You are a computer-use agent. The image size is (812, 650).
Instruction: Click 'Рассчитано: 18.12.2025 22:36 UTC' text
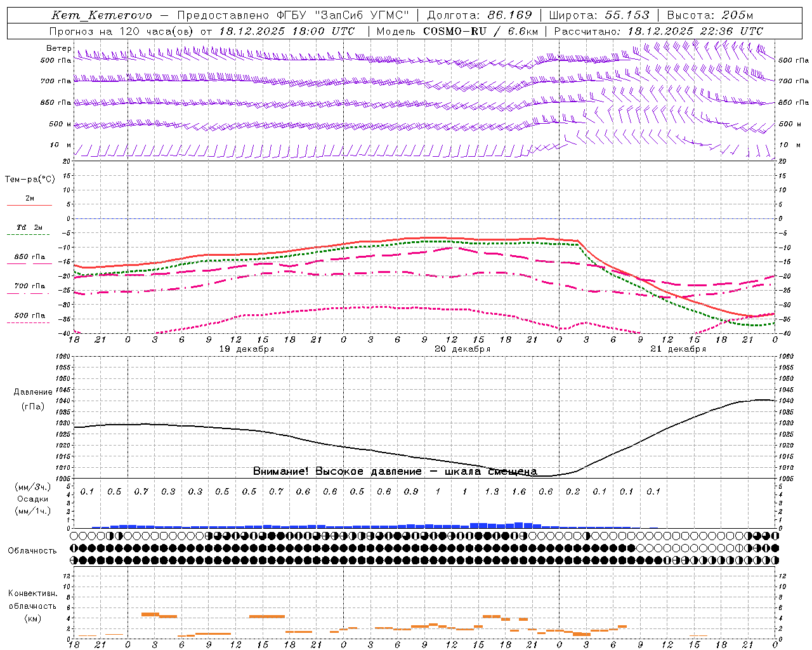coord(658,31)
